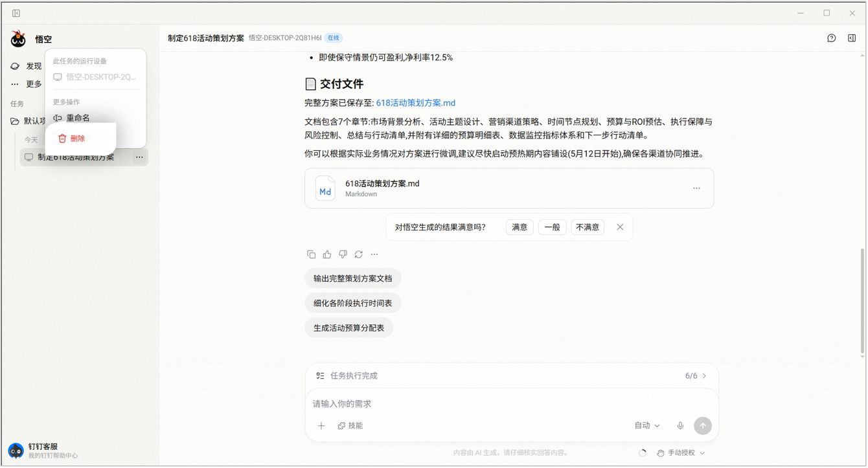
Task: Open the 自动 mode dropdown
Action: click(x=647, y=426)
